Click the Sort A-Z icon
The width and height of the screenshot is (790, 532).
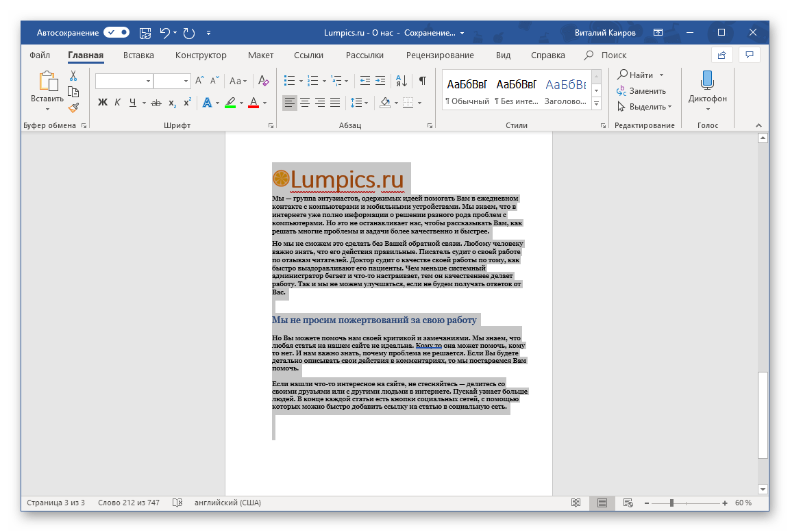(x=403, y=81)
